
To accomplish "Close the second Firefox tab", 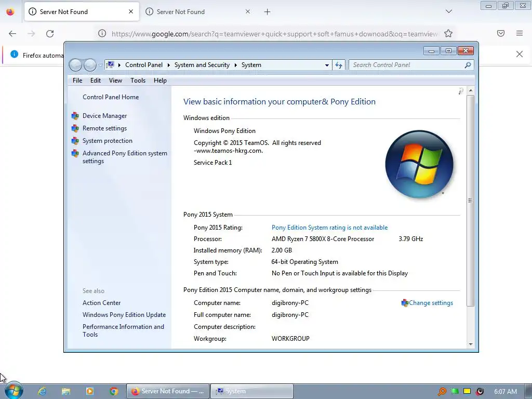I will click(x=248, y=11).
